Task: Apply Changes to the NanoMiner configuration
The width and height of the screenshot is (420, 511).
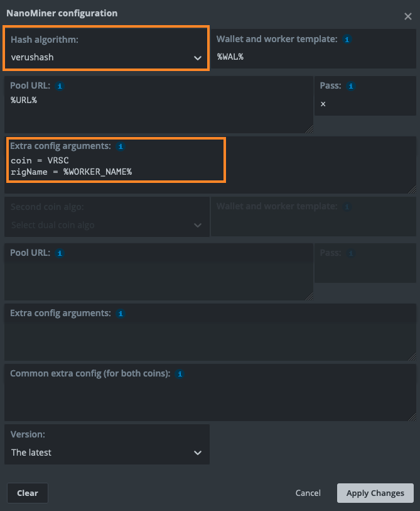Action: (375, 493)
